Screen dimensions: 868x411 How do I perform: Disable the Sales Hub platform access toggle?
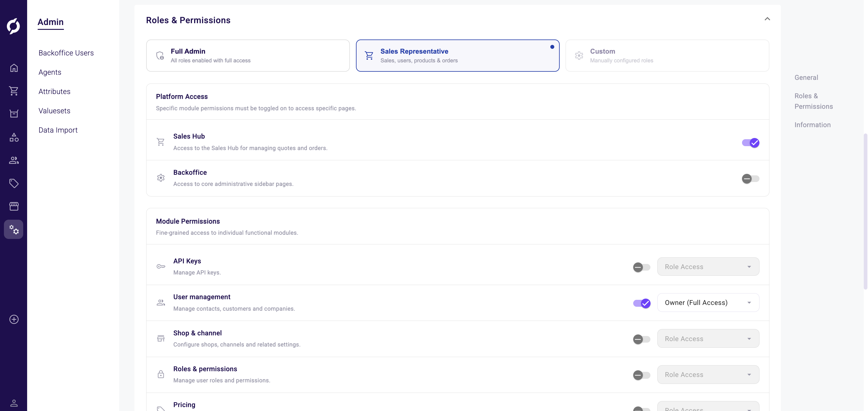click(750, 143)
